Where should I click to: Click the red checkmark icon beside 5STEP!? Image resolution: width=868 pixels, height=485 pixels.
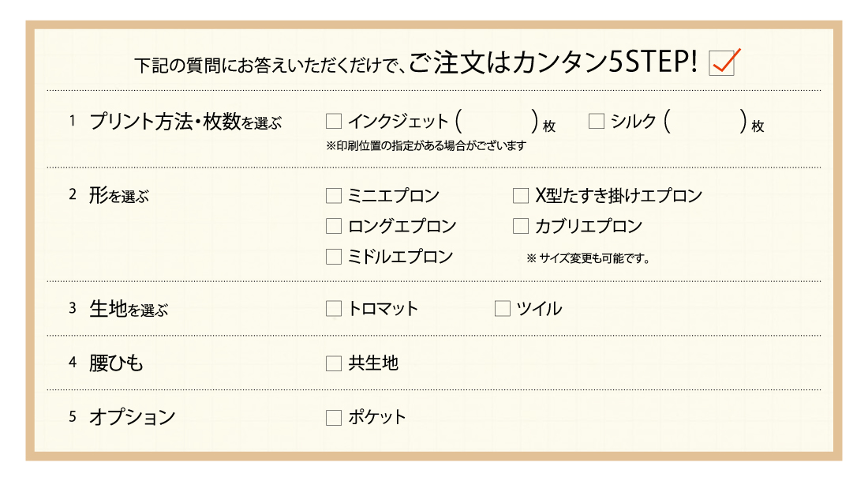click(724, 62)
